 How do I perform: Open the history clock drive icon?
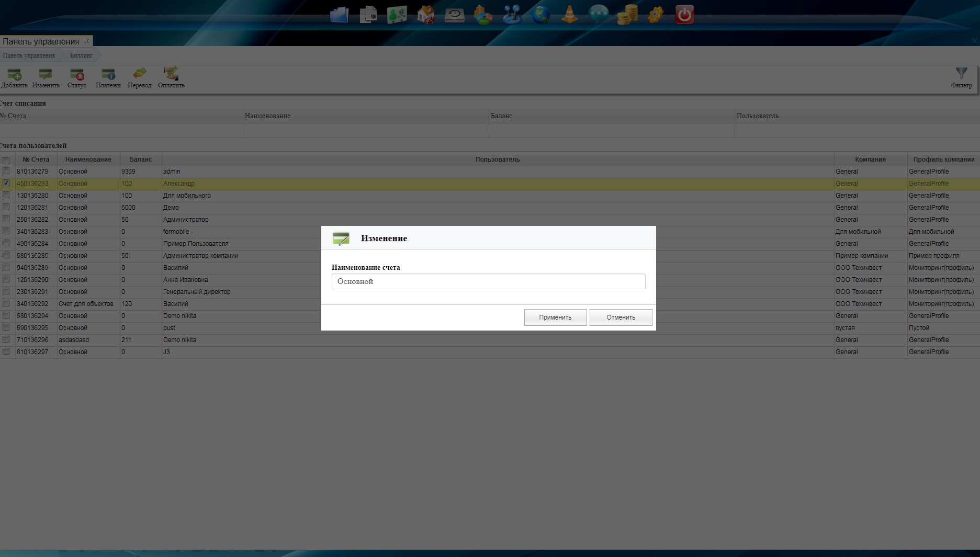click(x=455, y=14)
